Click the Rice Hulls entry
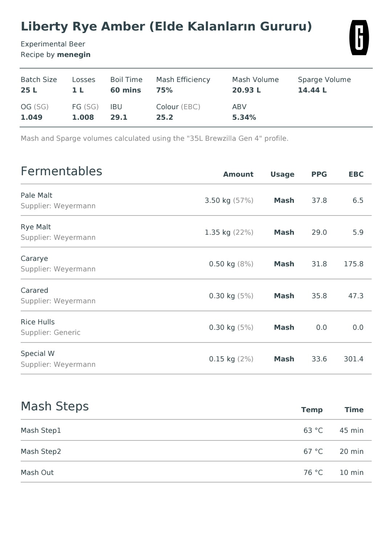This screenshot has width=392, height=554. pyautogui.click(x=196, y=327)
